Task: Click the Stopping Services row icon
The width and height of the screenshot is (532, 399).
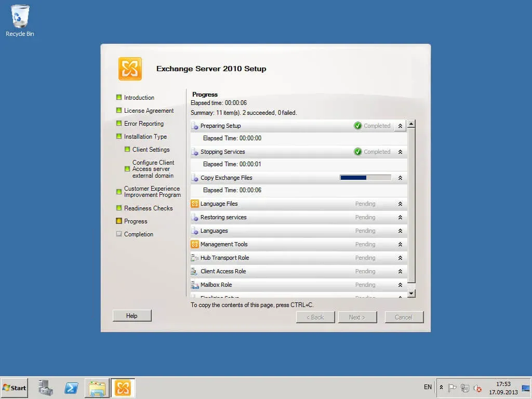Action: tap(195, 152)
